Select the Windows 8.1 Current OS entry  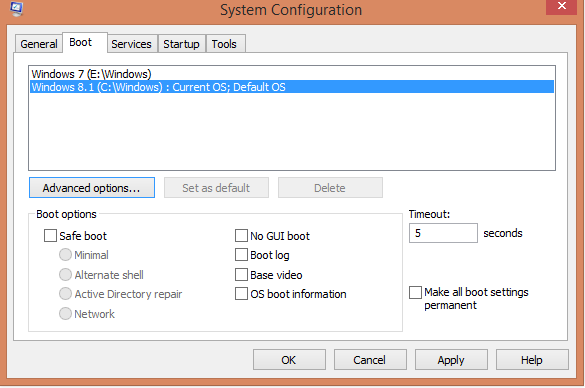pos(292,87)
